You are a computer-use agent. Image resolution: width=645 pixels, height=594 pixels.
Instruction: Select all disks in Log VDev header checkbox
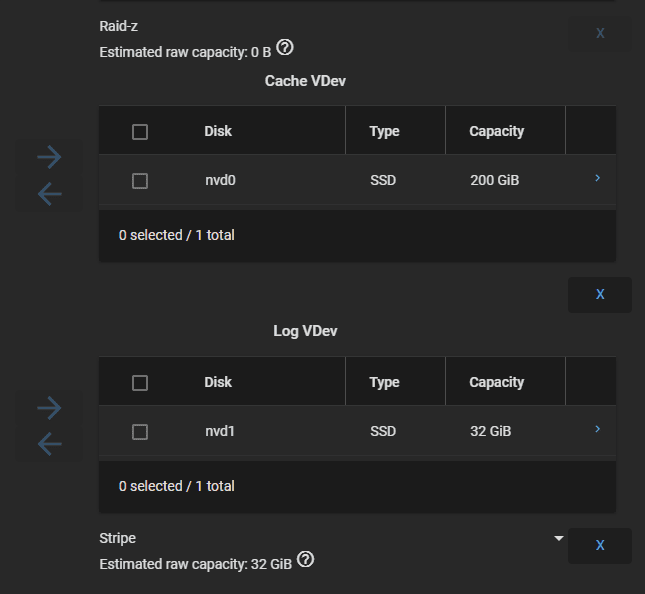[x=140, y=383]
